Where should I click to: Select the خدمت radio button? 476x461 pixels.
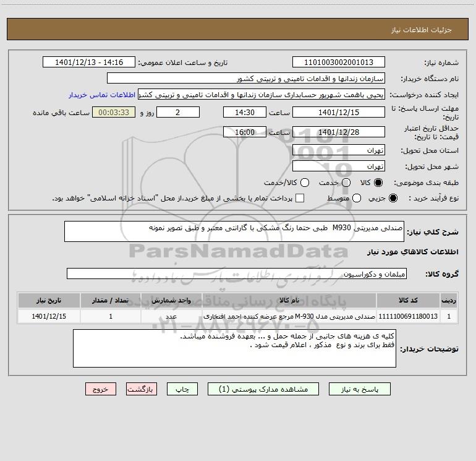point(346,183)
